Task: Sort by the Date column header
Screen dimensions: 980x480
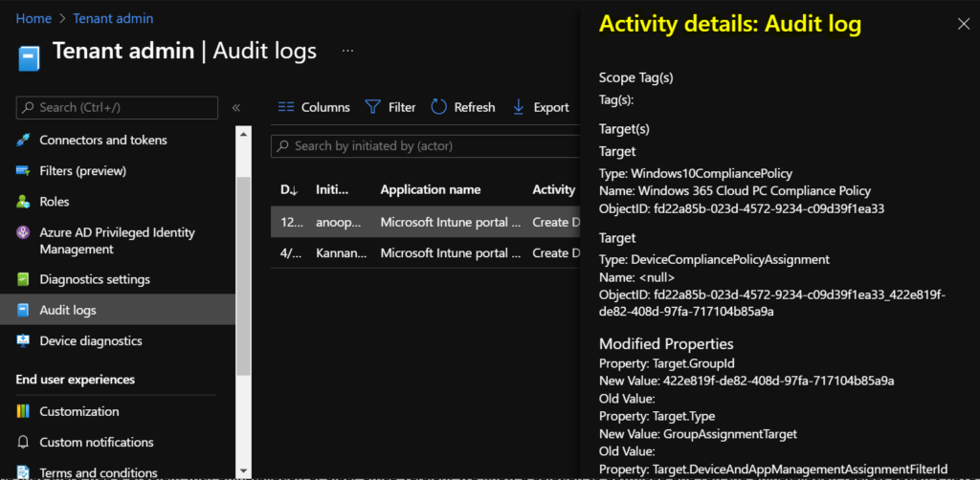Action: pos(289,189)
